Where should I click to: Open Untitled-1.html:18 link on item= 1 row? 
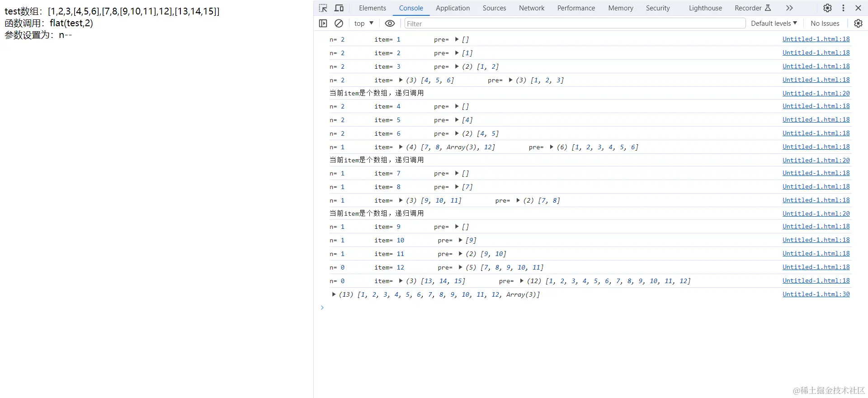(816, 39)
